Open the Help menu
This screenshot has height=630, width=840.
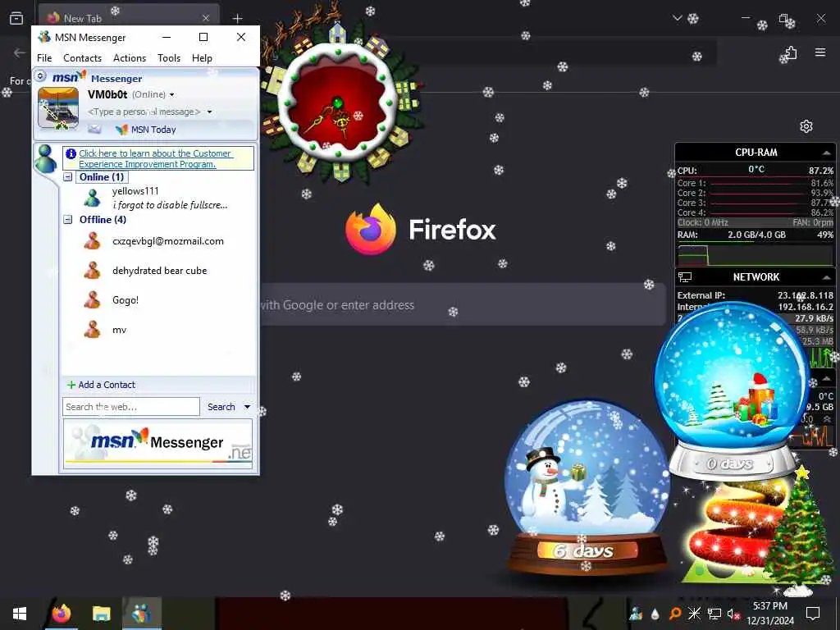pyautogui.click(x=202, y=58)
